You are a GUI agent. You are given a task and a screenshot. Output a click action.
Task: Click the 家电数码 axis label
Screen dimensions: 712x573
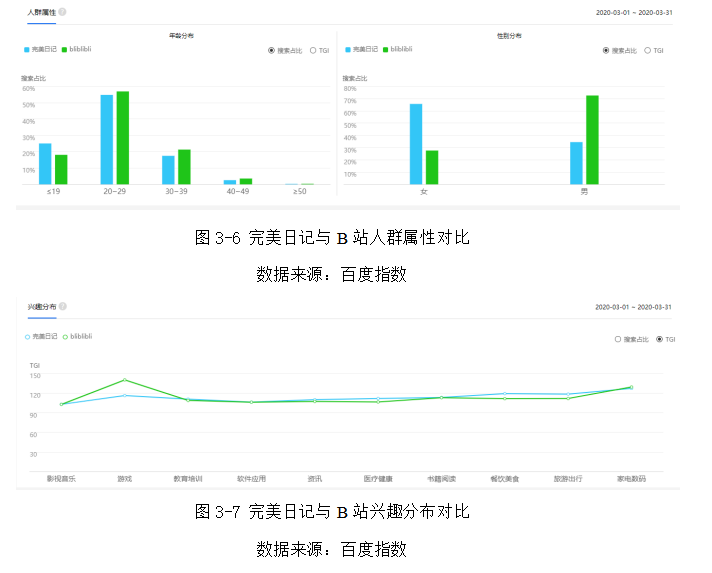click(x=631, y=479)
